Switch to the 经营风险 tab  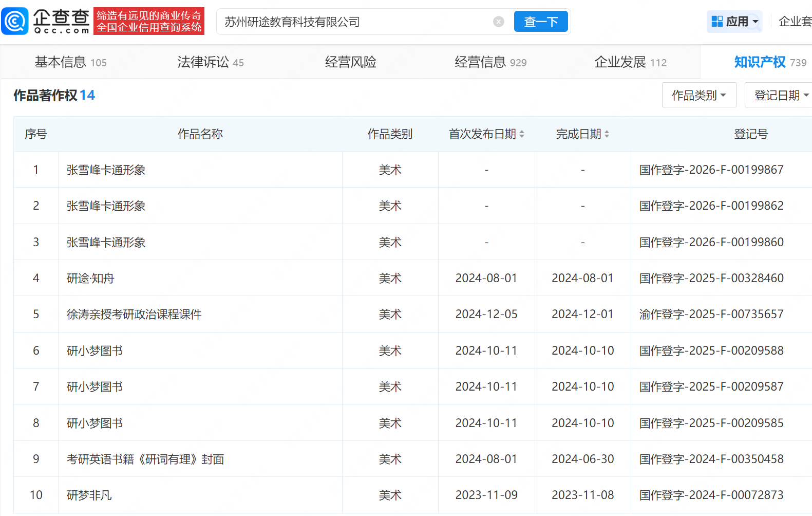[351, 62]
